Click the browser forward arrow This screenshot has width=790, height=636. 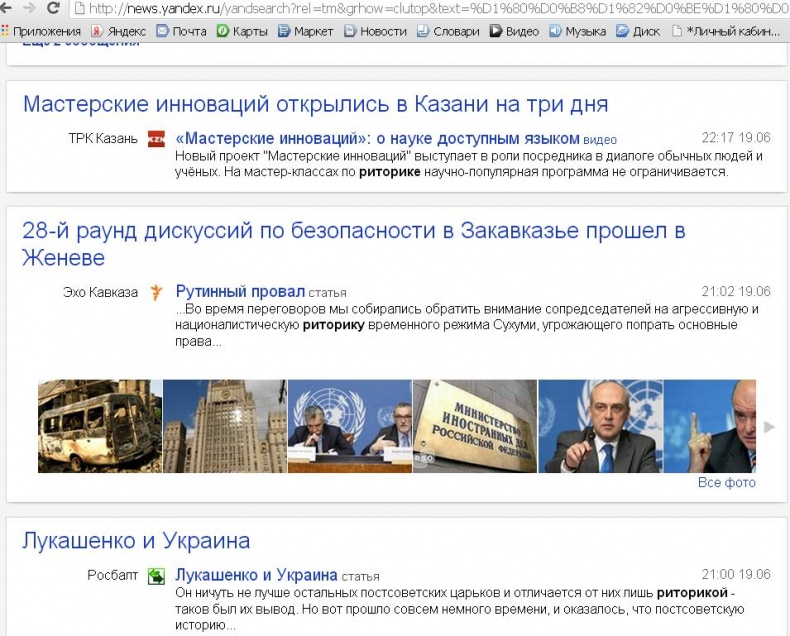pyautogui.click(x=29, y=8)
